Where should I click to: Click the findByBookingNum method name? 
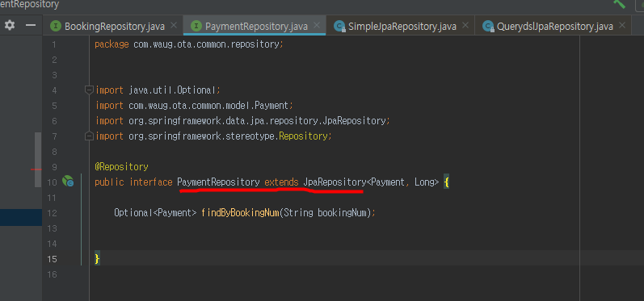click(x=240, y=213)
